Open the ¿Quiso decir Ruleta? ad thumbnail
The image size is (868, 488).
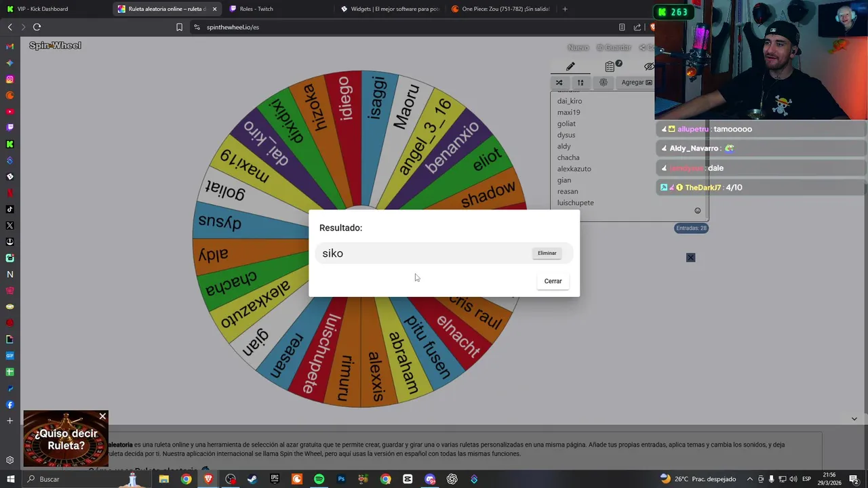[66, 440]
